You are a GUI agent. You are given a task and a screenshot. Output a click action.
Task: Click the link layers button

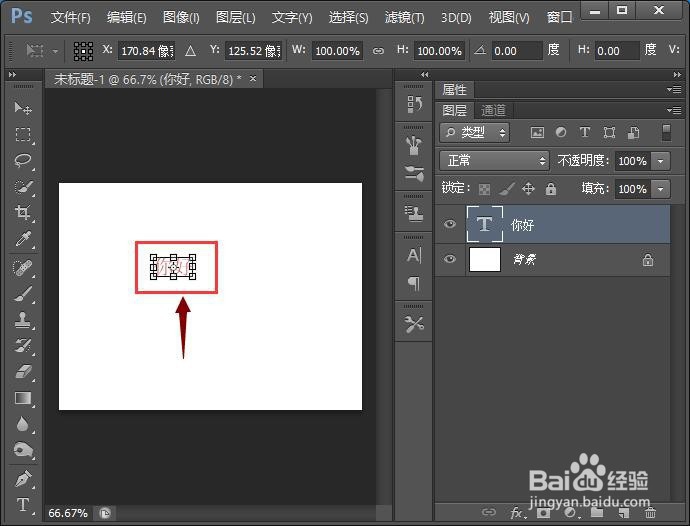[488, 512]
